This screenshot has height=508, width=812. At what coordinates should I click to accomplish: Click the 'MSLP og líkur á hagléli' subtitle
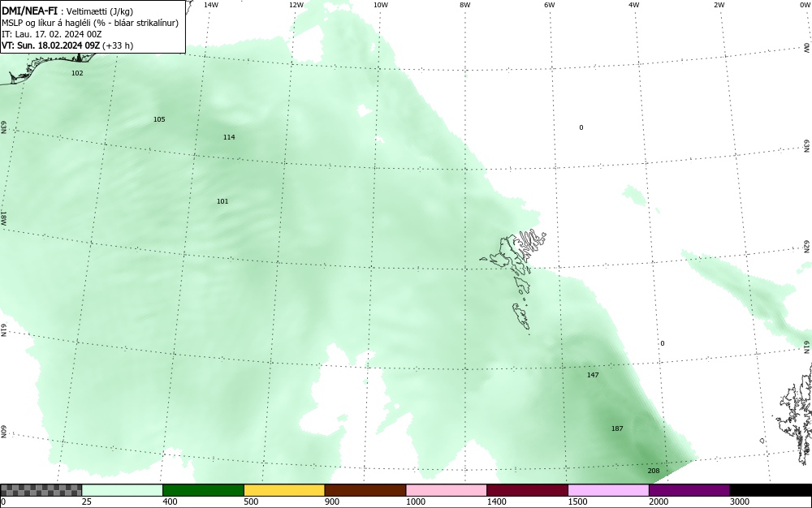pos(46,23)
